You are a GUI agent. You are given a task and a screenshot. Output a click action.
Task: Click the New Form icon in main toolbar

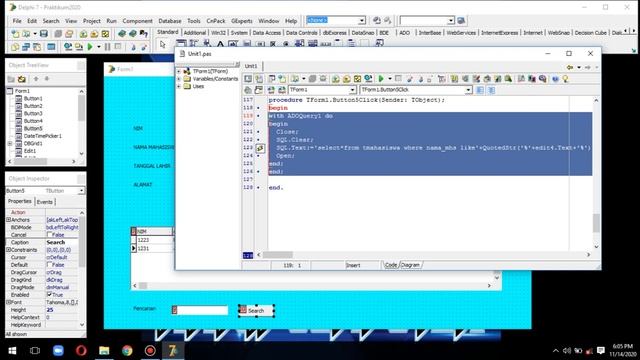51,47
